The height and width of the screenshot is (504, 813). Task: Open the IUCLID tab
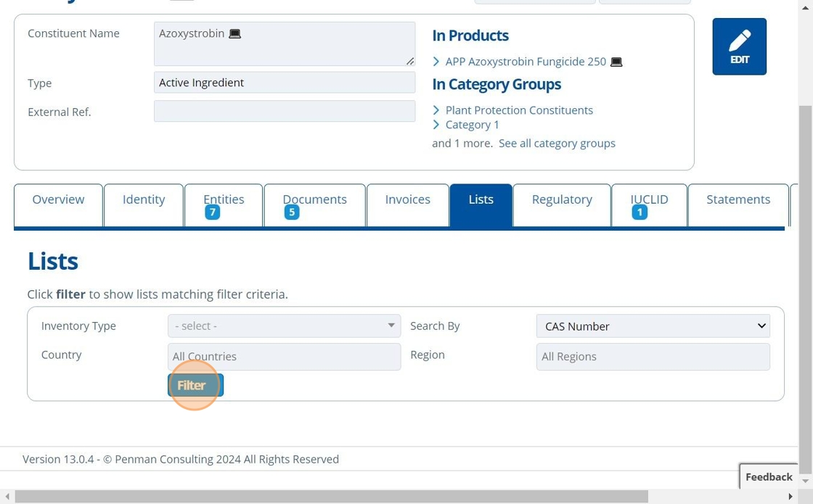[649, 199]
